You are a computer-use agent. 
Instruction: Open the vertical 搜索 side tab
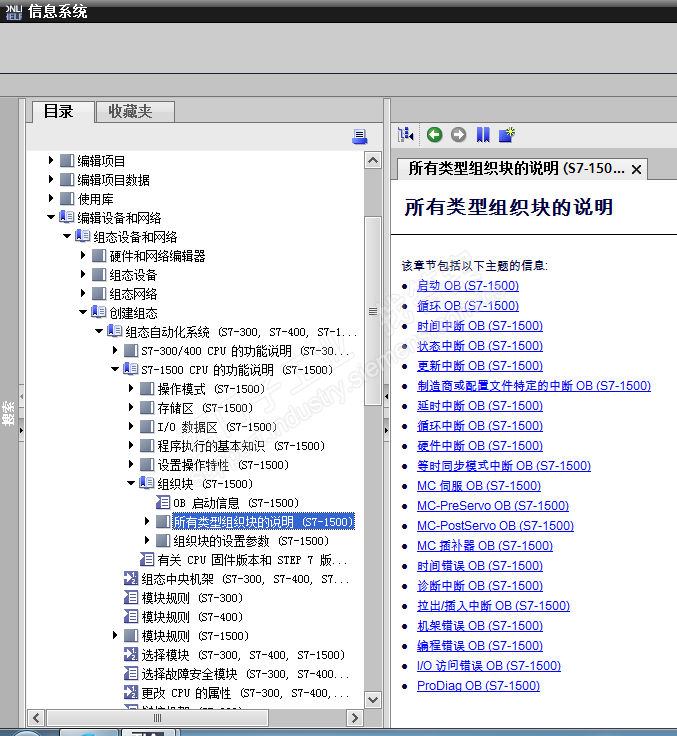[x=8, y=413]
